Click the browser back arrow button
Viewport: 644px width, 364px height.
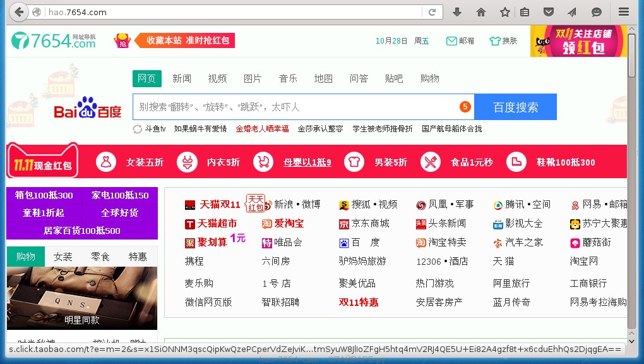pyautogui.click(x=19, y=12)
